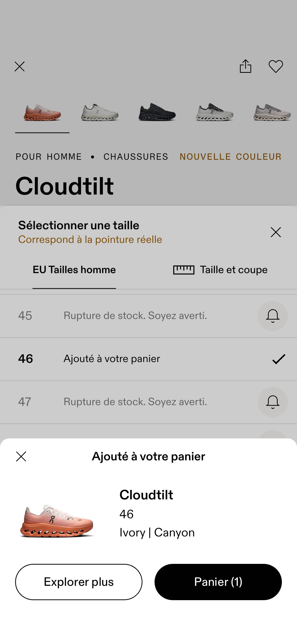This screenshot has height=644, width=297.
Task: Enable stock alert bell for size 47
Action: point(273,402)
